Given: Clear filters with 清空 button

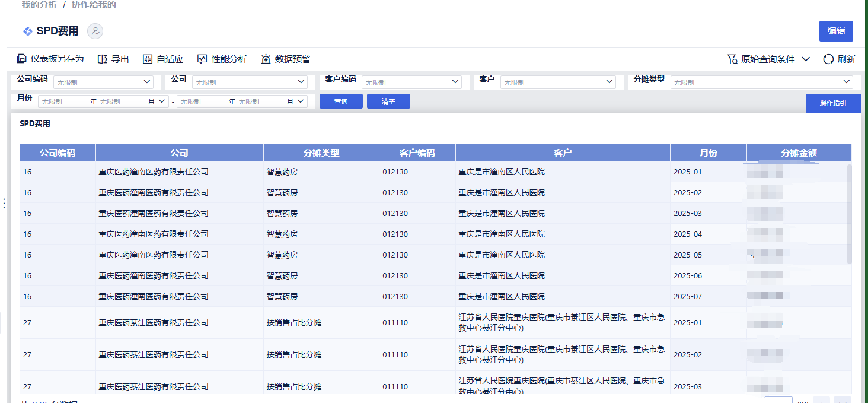Looking at the screenshot, I should tap(388, 101).
